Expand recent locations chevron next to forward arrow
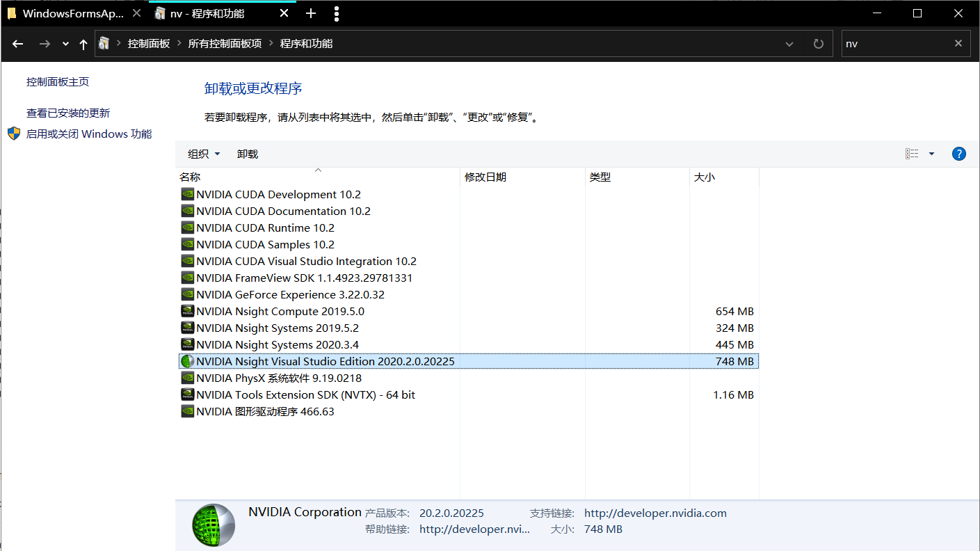Viewport: 980px width, 551px height. click(65, 43)
